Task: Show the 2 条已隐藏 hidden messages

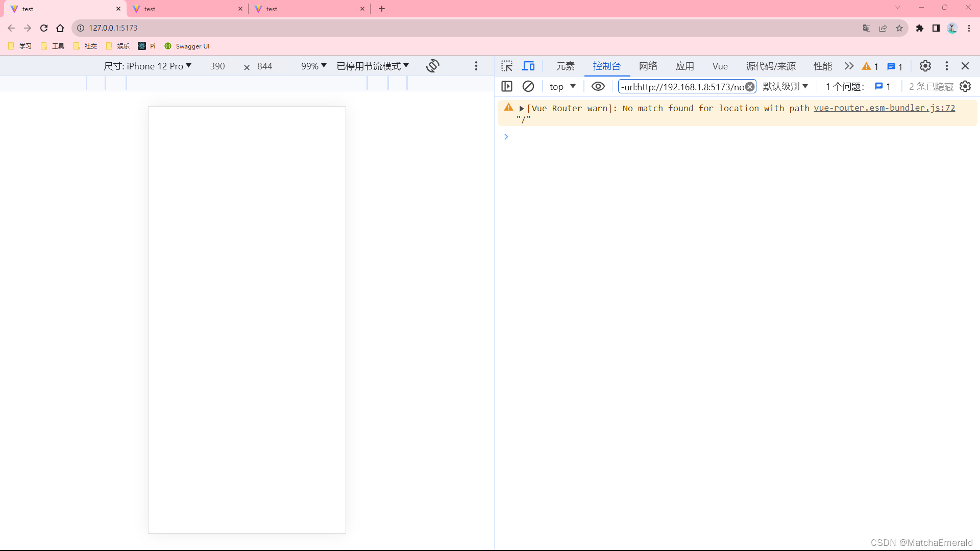Action: (931, 87)
